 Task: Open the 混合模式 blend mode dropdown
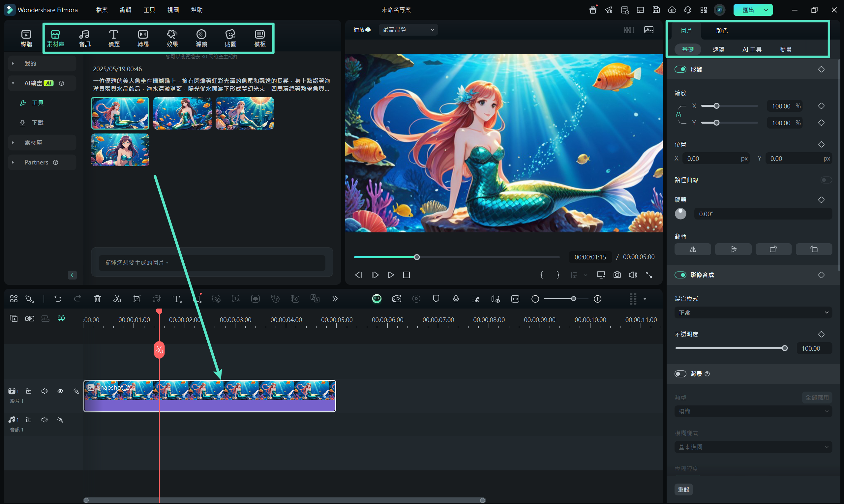click(753, 312)
